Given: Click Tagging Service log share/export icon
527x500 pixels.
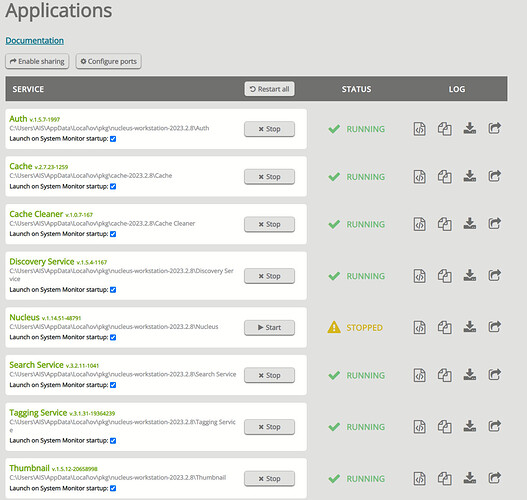Looking at the screenshot, I should click(x=494, y=426).
